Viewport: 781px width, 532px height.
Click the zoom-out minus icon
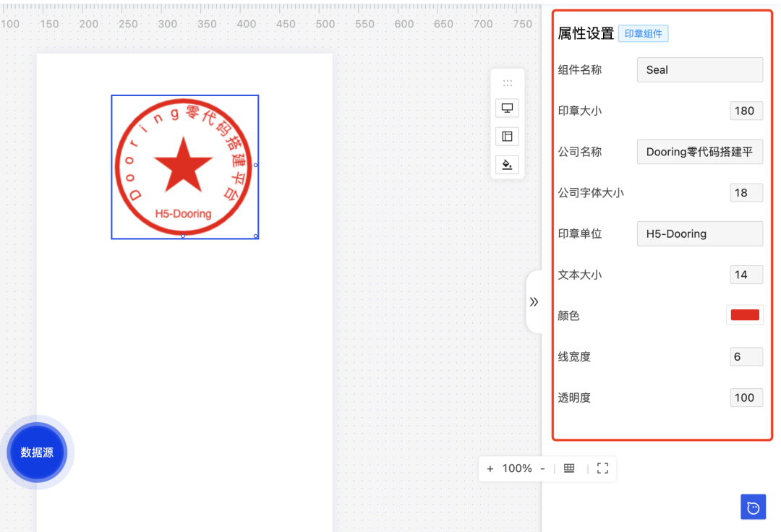pyautogui.click(x=542, y=468)
